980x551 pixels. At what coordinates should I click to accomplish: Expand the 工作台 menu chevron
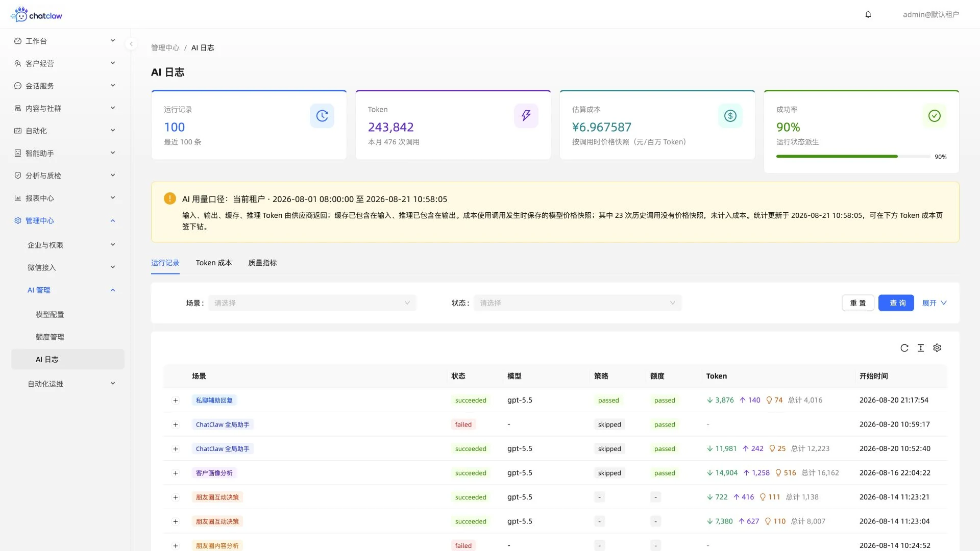(x=113, y=41)
